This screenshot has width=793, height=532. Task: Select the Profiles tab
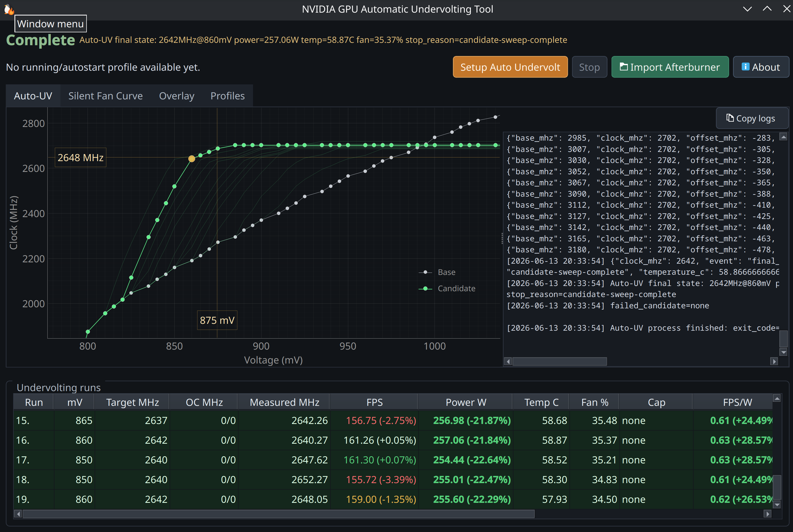[x=228, y=96]
